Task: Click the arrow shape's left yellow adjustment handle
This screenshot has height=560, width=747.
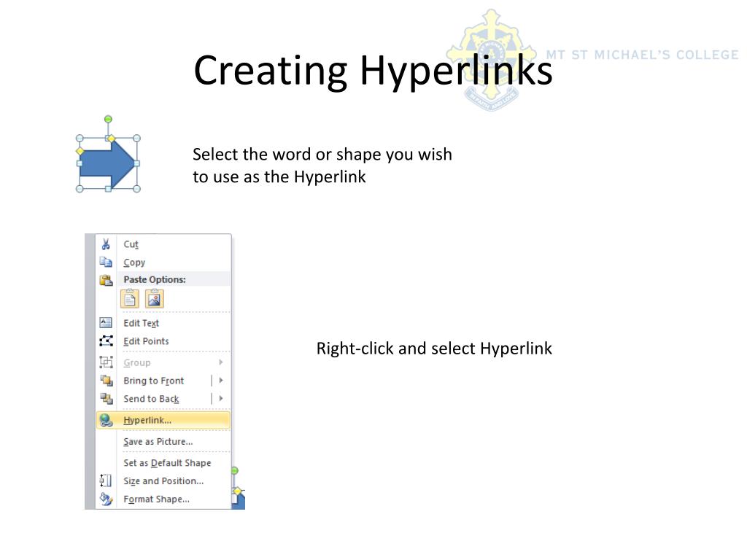Action: coord(80,151)
